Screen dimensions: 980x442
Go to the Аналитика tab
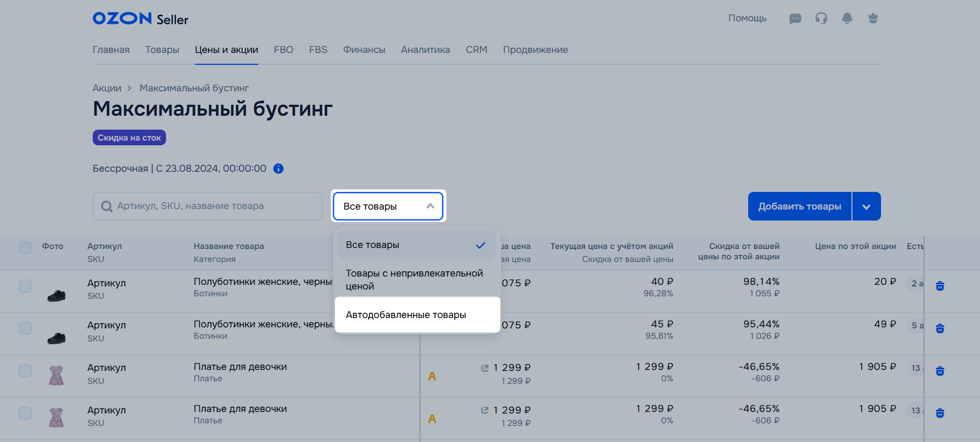pyautogui.click(x=425, y=50)
